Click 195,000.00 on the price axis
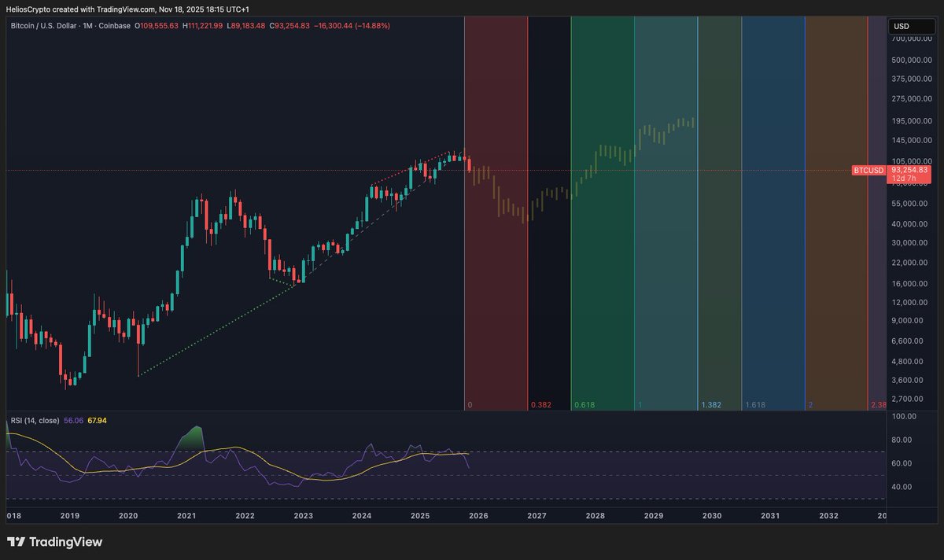944x560 pixels. coord(913,120)
